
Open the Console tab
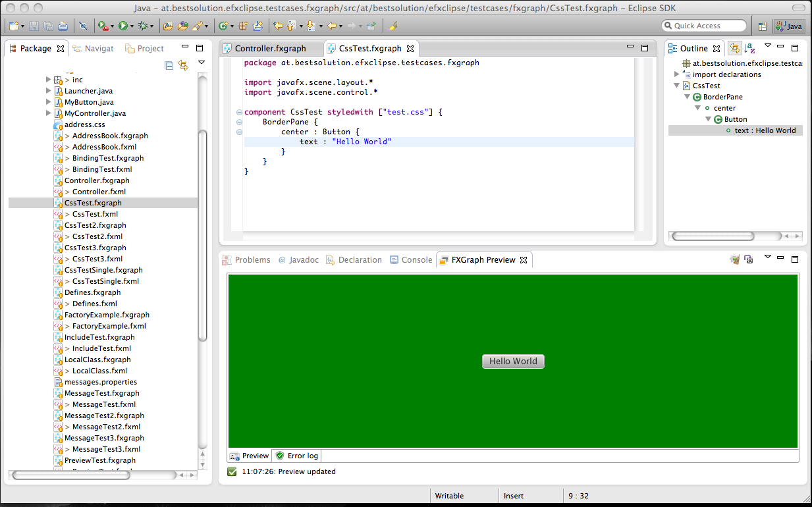tap(411, 260)
